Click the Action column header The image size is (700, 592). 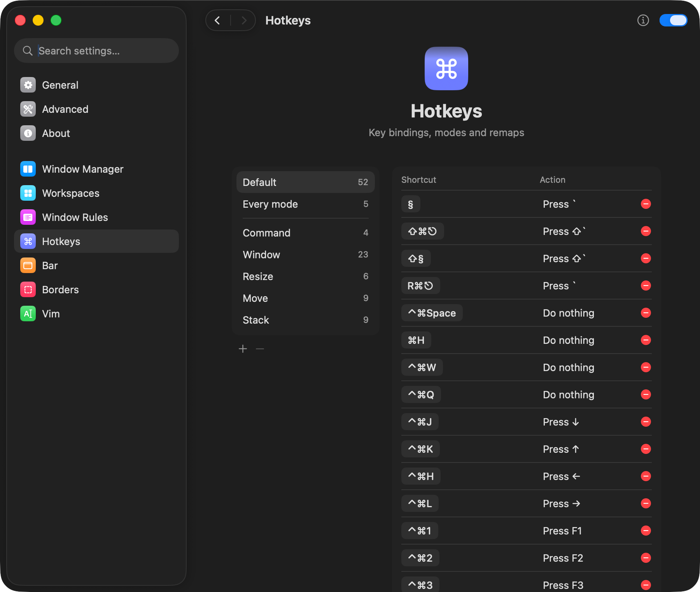coord(553,180)
